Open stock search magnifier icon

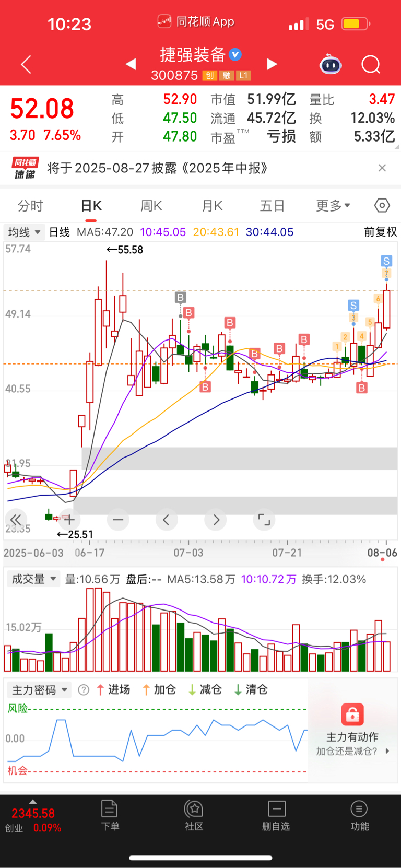click(x=371, y=64)
